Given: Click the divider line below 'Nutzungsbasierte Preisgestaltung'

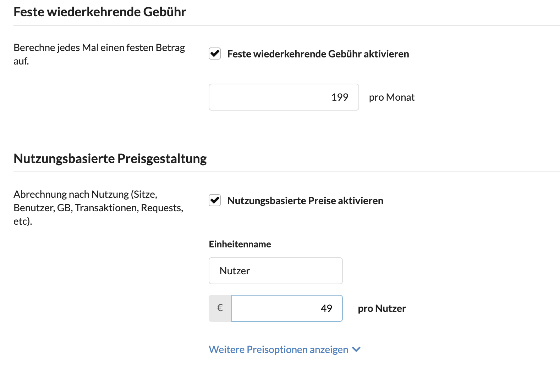Looking at the screenshot, I should pyautogui.click(x=287, y=172).
